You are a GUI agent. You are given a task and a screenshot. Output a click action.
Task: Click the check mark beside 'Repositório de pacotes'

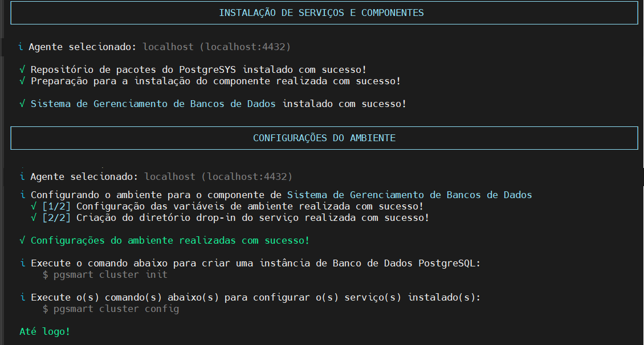22,69
